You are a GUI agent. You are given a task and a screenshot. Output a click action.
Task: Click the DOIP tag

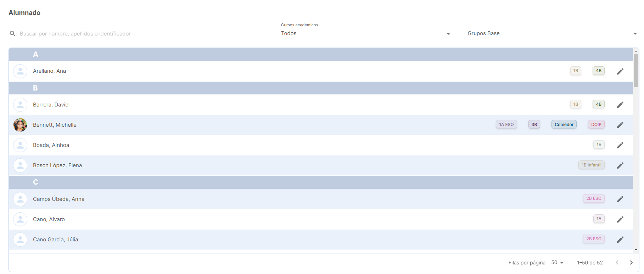pos(596,125)
